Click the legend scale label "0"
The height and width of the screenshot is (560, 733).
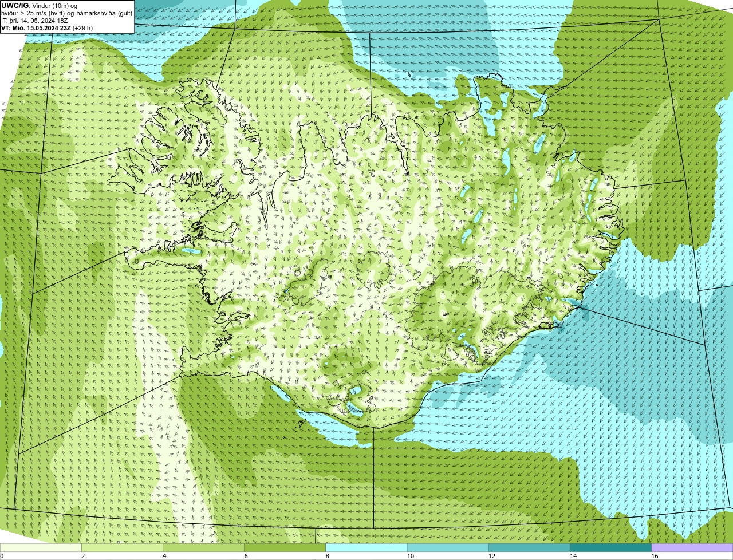click(2, 556)
